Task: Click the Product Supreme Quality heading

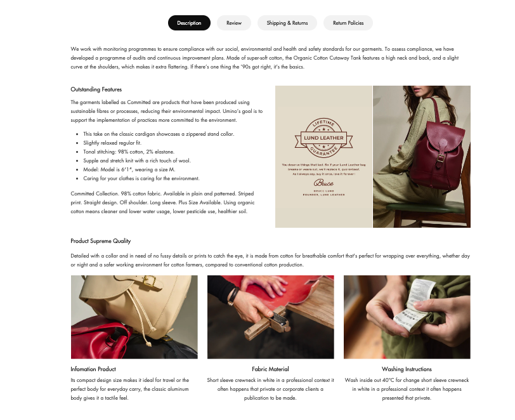Action: click(x=100, y=241)
